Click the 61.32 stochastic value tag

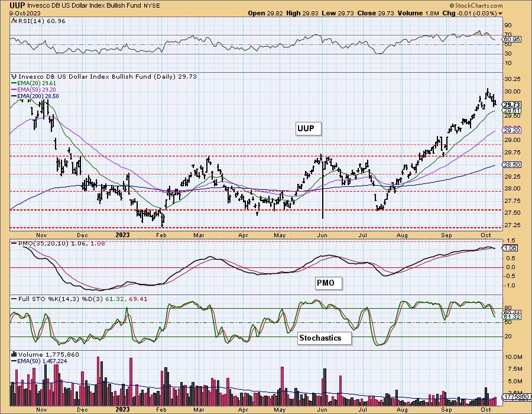tap(512, 316)
